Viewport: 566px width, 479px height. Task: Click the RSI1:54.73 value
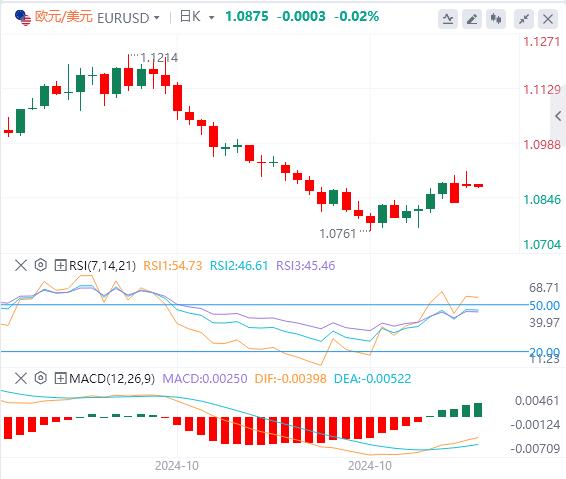(173, 266)
